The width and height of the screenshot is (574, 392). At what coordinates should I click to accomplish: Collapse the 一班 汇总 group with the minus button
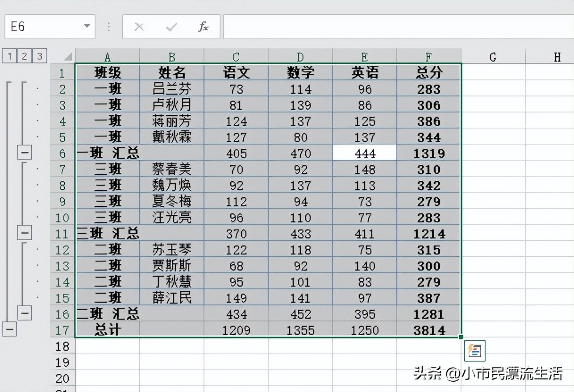(x=25, y=153)
